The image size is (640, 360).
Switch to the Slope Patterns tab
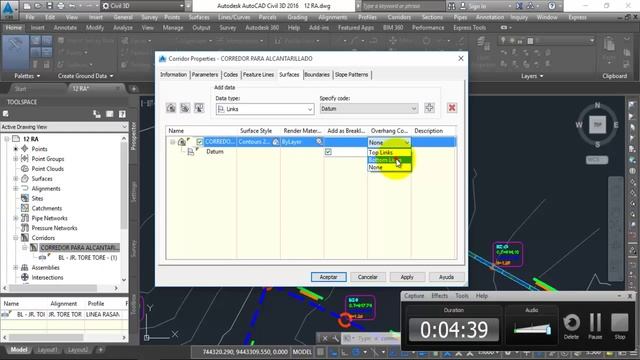tap(351, 75)
